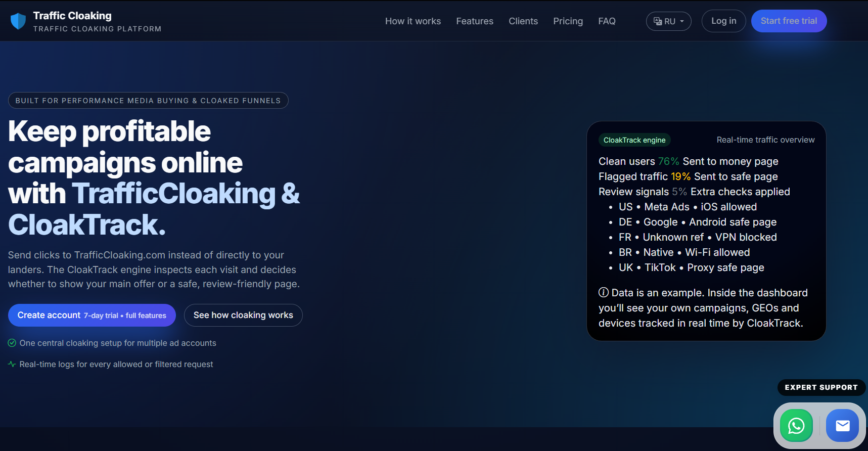Screen dimensions: 868x451
Task: Click 'Real-time logs for every allowed or filtered request'
Action: pyautogui.click(x=116, y=364)
